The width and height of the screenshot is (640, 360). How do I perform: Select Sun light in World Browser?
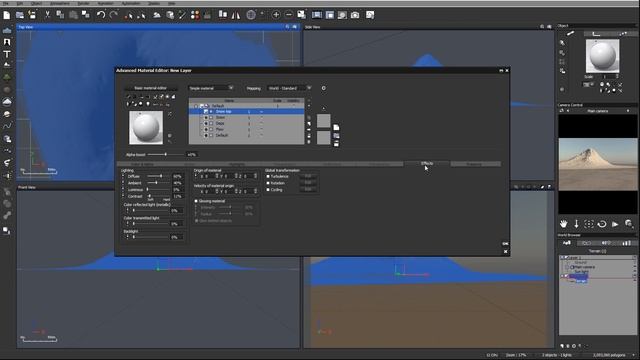pyautogui.click(x=581, y=271)
